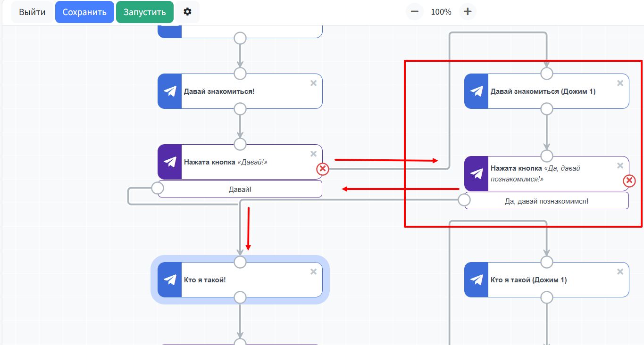Image resolution: width=644 pixels, height=345 pixels.
Task: Click output connector of Давай знакомиться! block
Action: [240, 109]
